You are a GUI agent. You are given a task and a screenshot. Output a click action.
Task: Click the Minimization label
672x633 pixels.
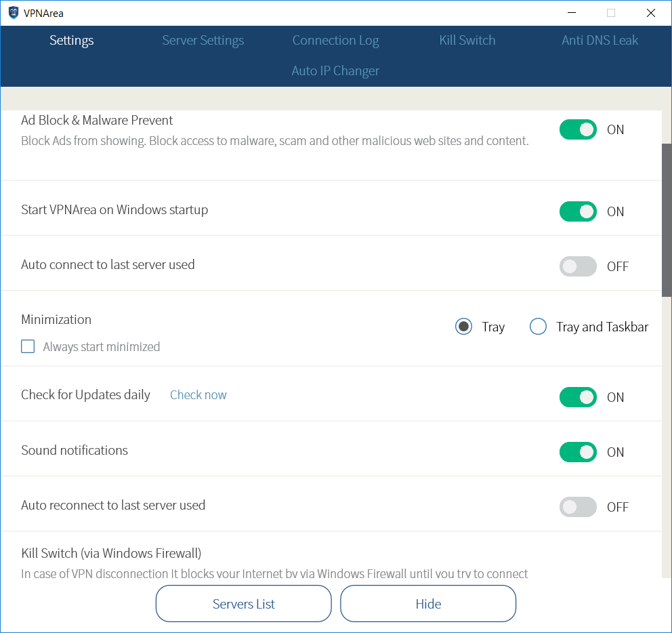click(56, 319)
